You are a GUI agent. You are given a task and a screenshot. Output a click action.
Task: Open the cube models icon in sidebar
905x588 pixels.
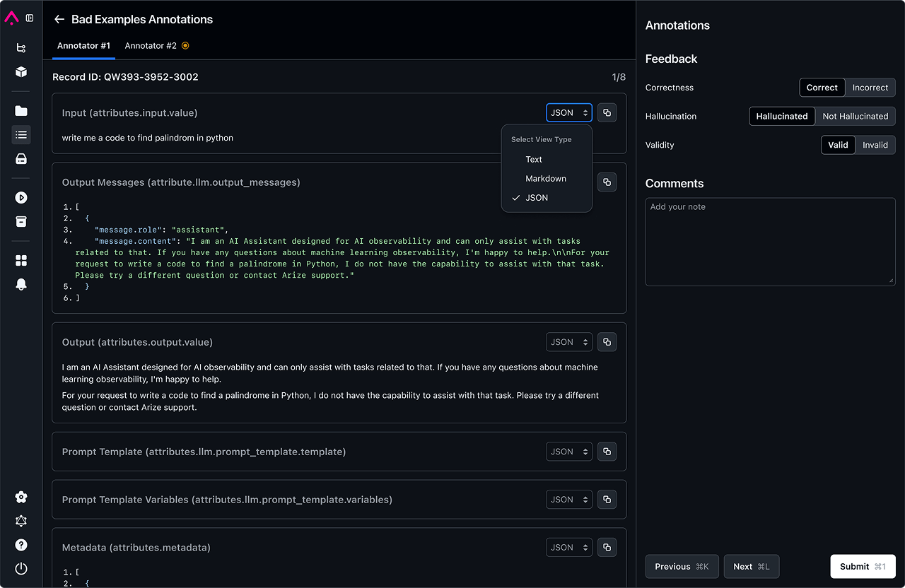point(21,71)
